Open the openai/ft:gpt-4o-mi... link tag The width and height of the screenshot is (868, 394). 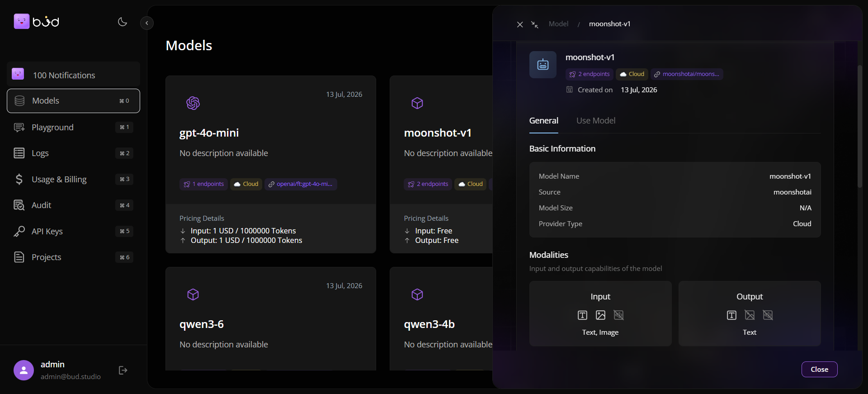point(301,184)
